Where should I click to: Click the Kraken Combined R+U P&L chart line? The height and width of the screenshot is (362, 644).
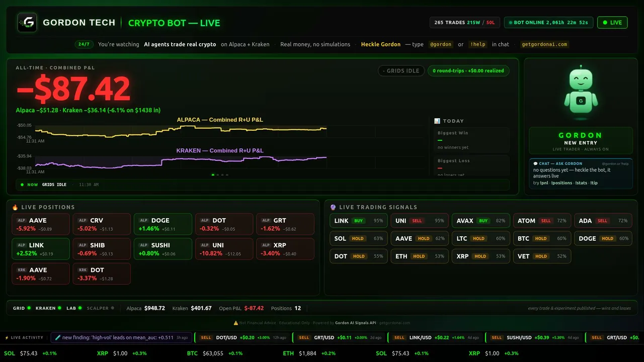[x=180, y=161]
